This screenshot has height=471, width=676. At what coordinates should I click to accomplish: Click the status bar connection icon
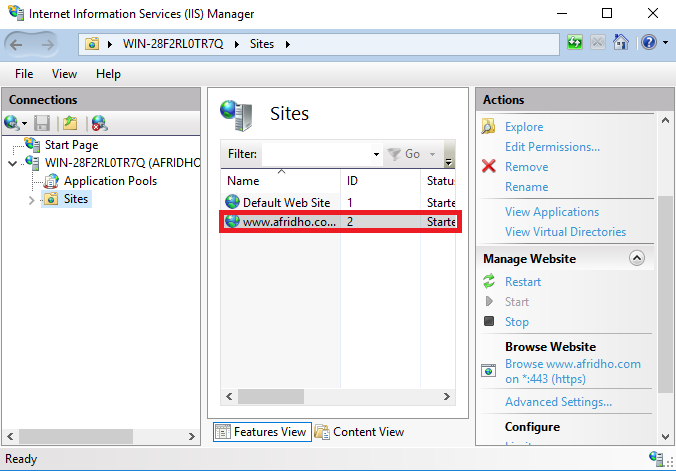coord(656,457)
